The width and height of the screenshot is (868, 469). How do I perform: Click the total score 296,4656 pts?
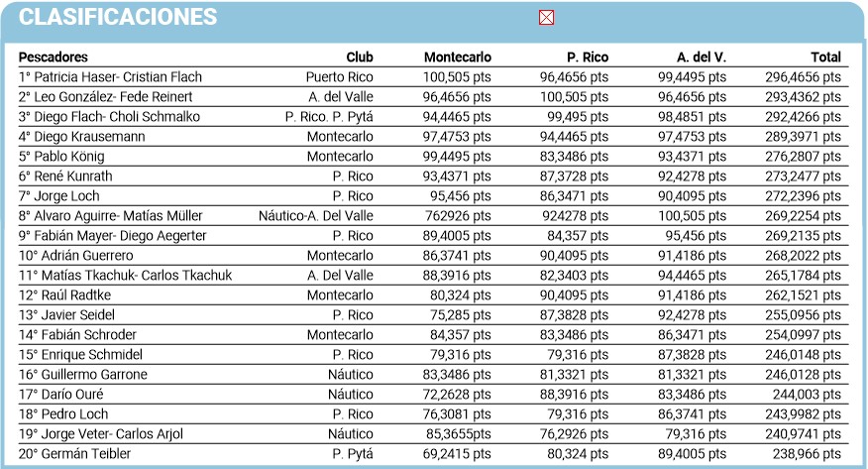point(804,77)
